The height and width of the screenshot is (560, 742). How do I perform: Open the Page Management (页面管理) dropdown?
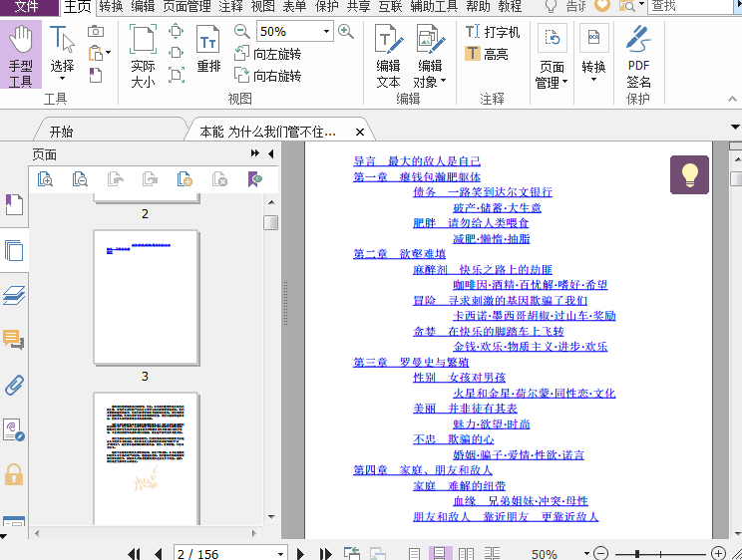coord(552,56)
